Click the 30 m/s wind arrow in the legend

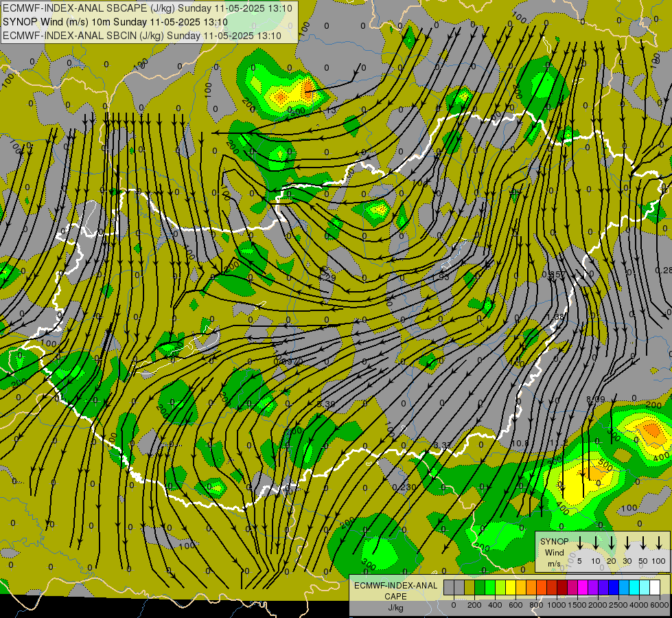point(627,543)
